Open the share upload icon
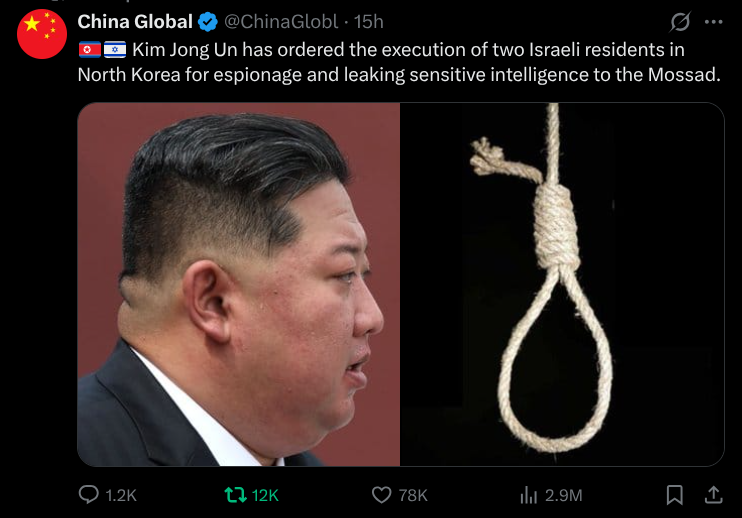 coord(714,495)
